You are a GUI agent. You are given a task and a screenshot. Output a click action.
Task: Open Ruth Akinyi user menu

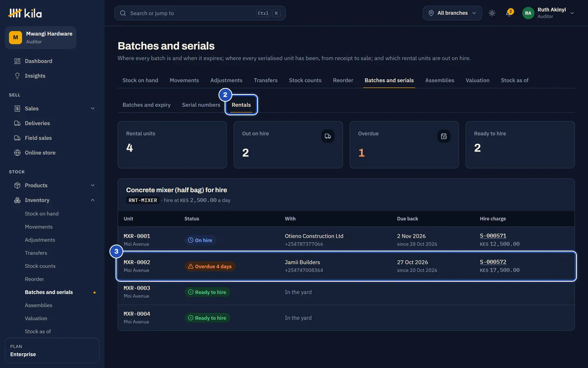click(x=548, y=13)
